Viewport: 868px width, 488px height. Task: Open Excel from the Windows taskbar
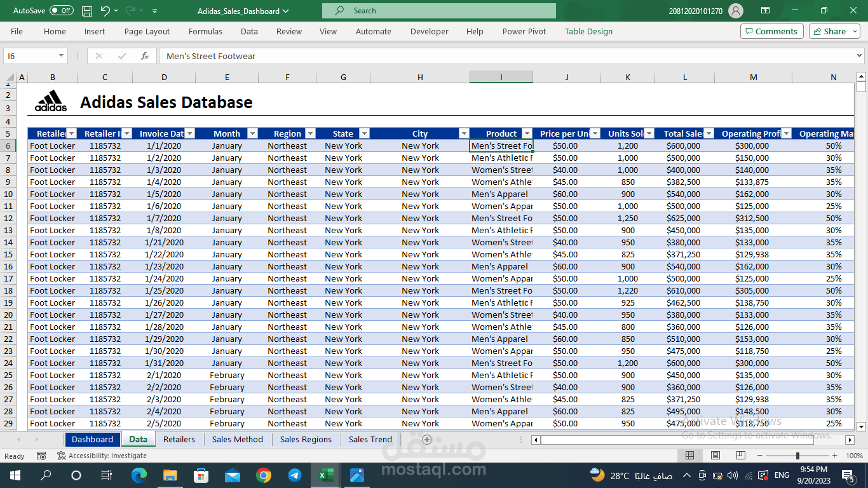[x=325, y=475]
